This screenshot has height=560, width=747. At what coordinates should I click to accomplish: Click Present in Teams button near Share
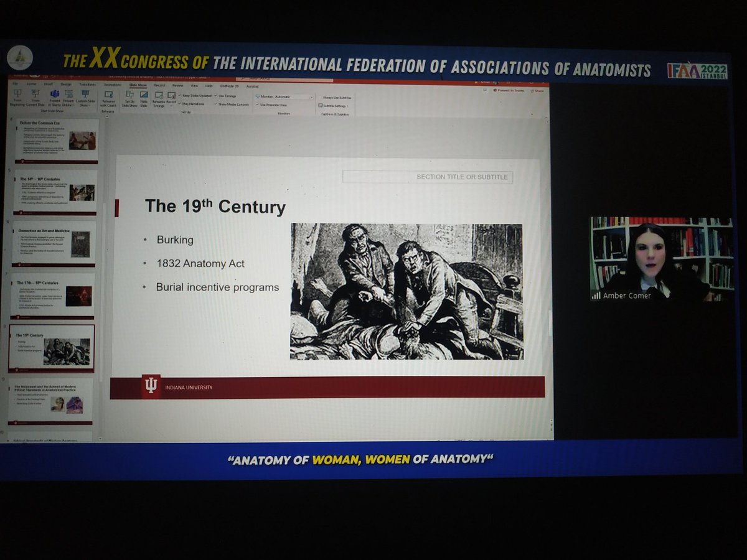click(508, 90)
